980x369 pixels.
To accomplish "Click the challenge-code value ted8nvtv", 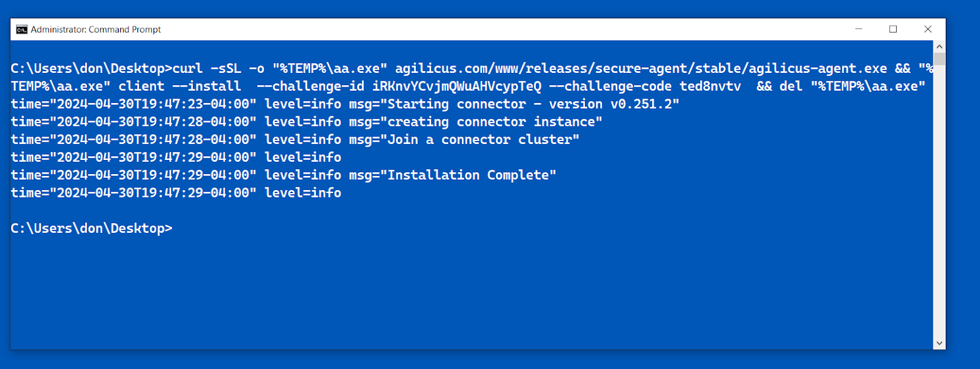I will pos(710,86).
